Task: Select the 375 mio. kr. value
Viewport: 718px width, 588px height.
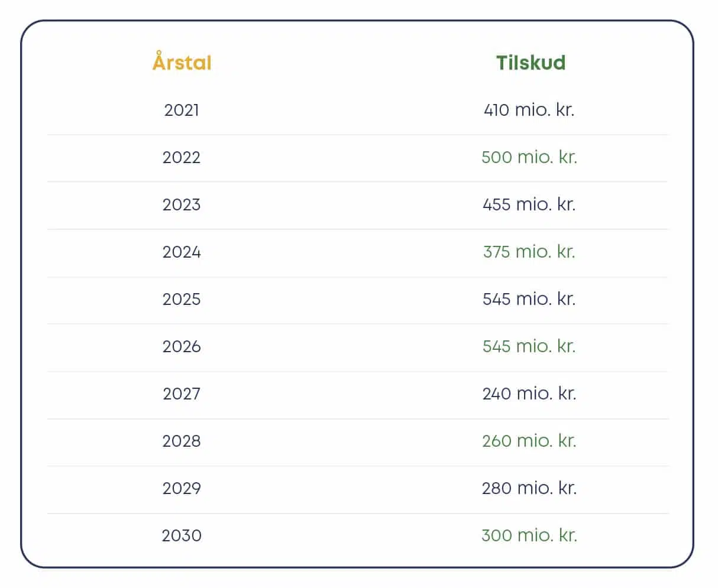Action: coord(529,252)
